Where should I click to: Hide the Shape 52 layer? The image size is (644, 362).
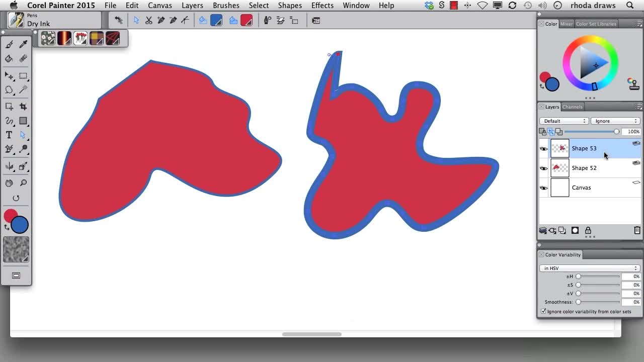(x=544, y=168)
